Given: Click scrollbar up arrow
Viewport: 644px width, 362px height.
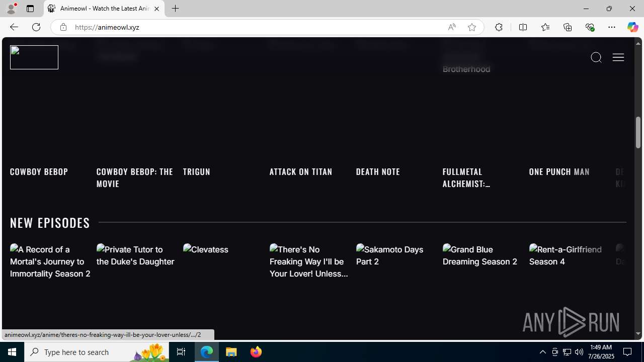Looking at the screenshot, I should (638, 43).
